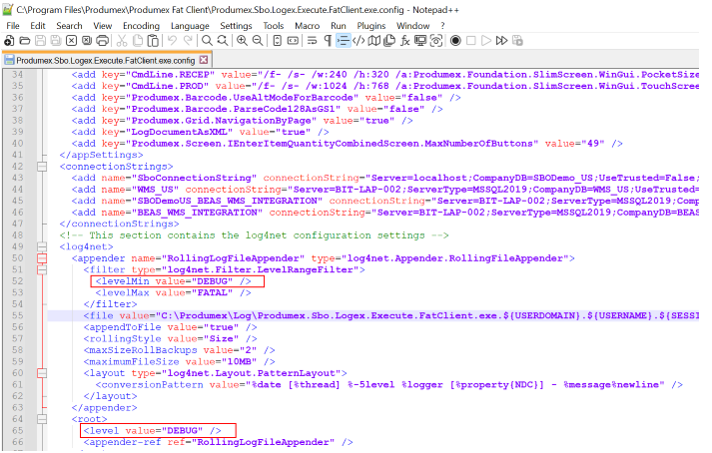This screenshot has height=453, width=712.
Task: Open the Function List fx icon
Action: point(405,41)
